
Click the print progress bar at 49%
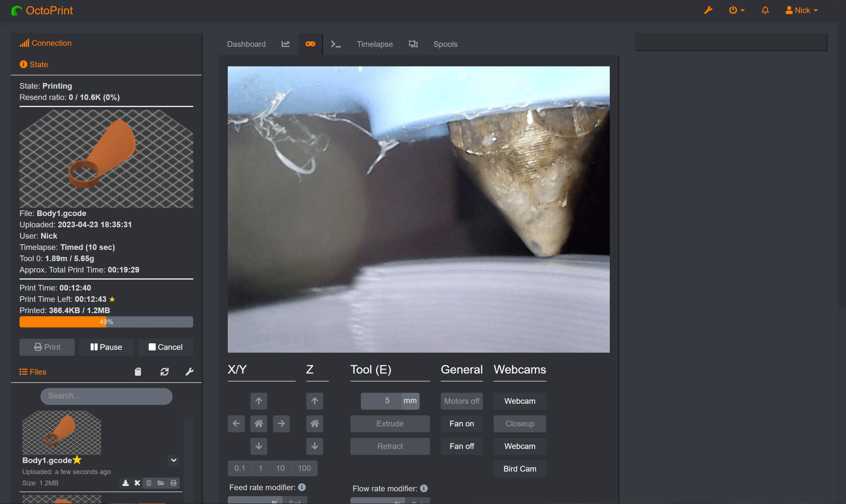(x=106, y=322)
